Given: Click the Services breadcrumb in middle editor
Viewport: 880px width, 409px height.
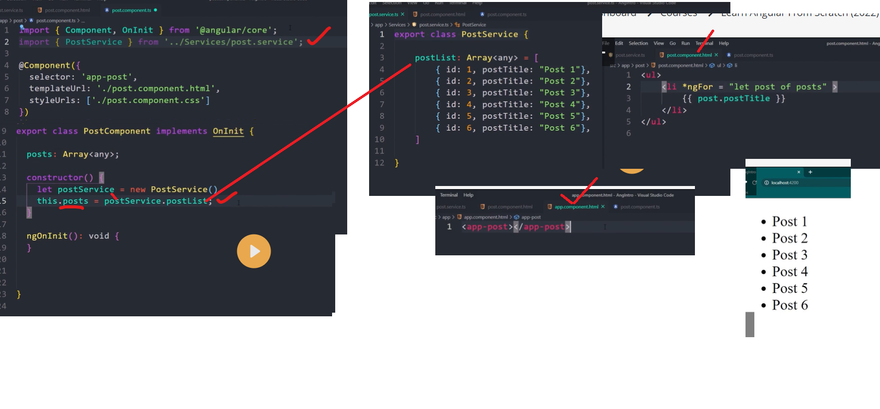Looking at the screenshot, I should click(x=395, y=23).
